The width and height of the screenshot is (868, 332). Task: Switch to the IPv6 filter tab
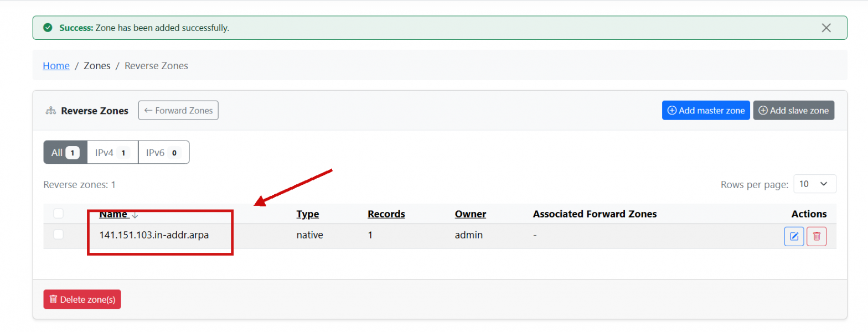(163, 152)
